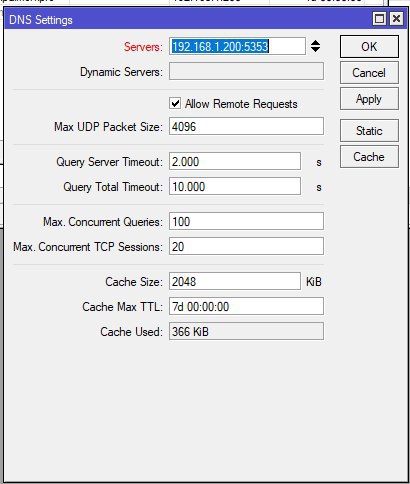The image size is (410, 484).
Task: Edit the Cache Size field
Action: (x=235, y=281)
